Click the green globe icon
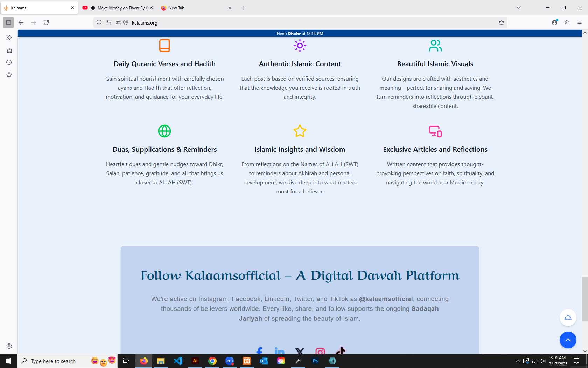588x368 pixels. tap(164, 131)
